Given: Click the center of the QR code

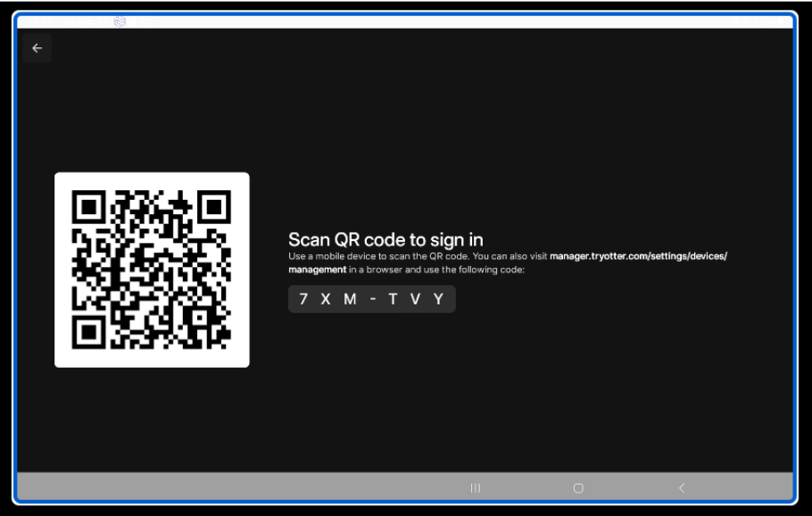Looking at the screenshot, I should (152, 270).
